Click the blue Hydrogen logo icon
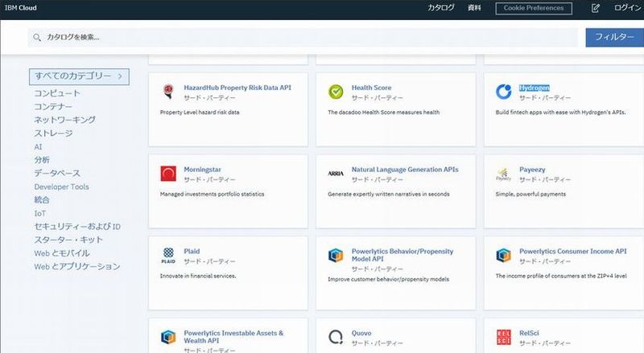This screenshot has height=353, width=644. point(503,92)
